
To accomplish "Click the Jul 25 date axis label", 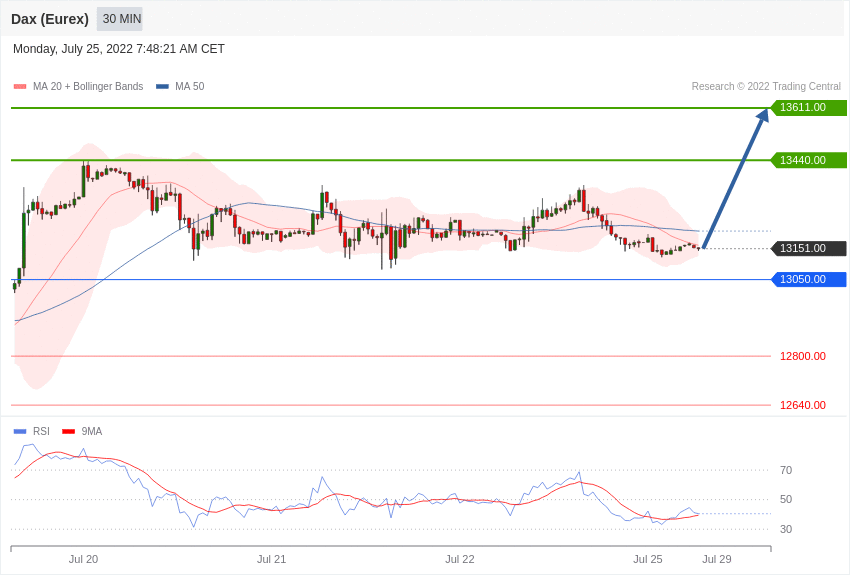I will (648, 559).
